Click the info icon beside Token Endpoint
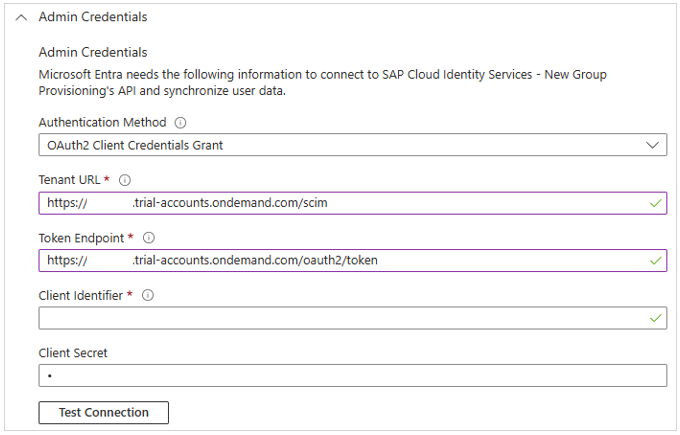Viewport: 680px width, 435px height. click(x=149, y=238)
